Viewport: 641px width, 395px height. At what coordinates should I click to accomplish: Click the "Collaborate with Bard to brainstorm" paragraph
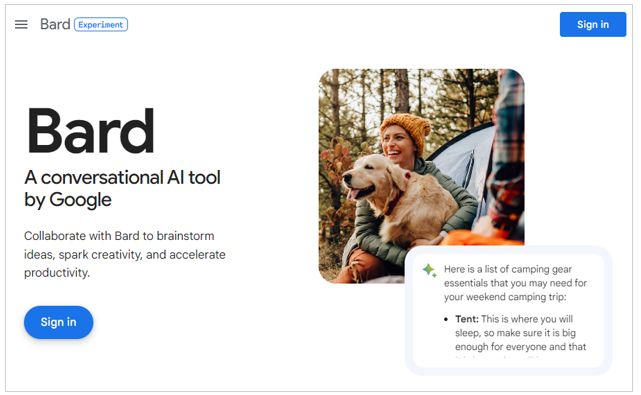125,254
